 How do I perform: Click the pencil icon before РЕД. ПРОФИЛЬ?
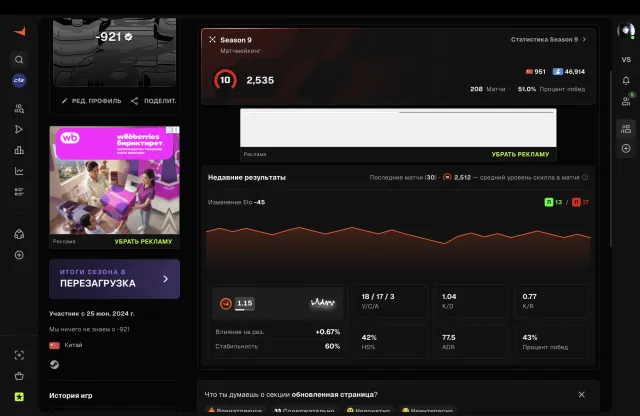pos(64,100)
